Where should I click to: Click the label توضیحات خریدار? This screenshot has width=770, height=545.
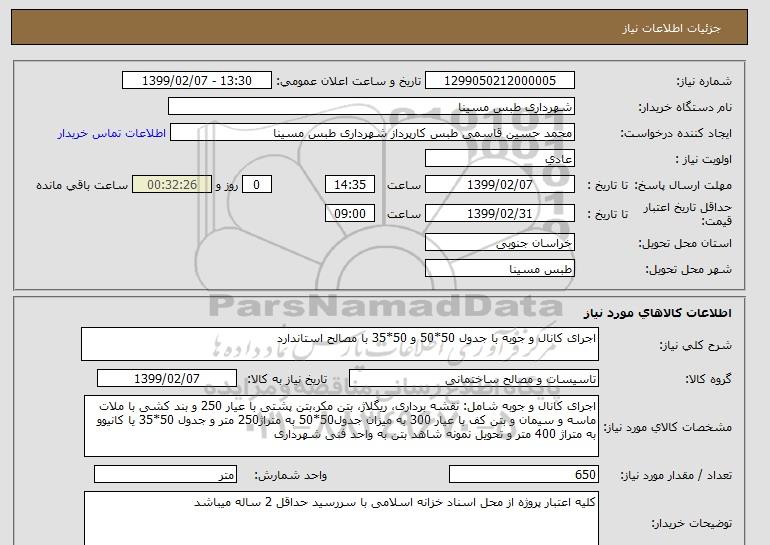pyautogui.click(x=692, y=523)
